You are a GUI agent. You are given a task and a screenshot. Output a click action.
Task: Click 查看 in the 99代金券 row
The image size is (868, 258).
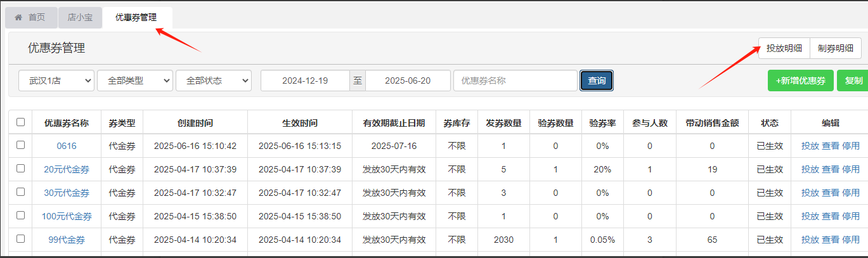click(831, 240)
